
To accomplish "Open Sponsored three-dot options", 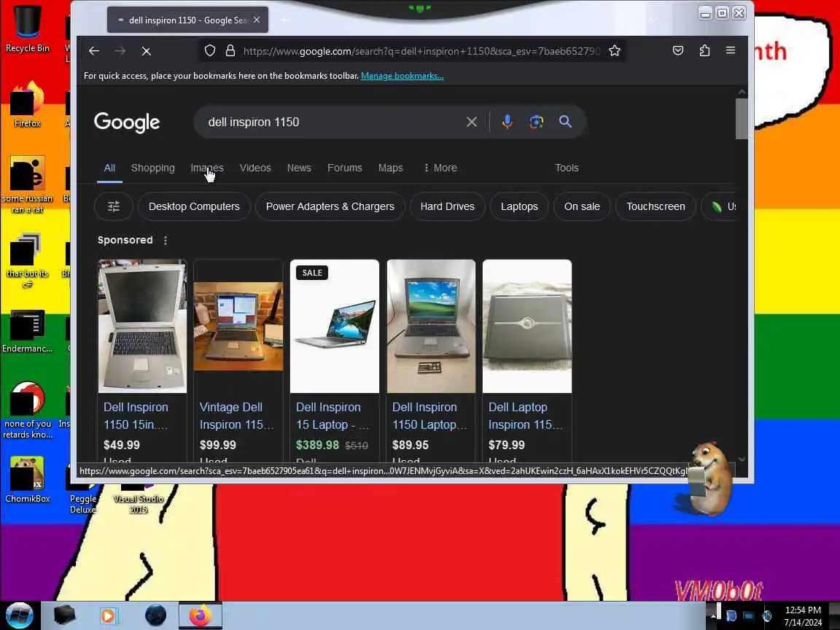I will click(x=166, y=241).
